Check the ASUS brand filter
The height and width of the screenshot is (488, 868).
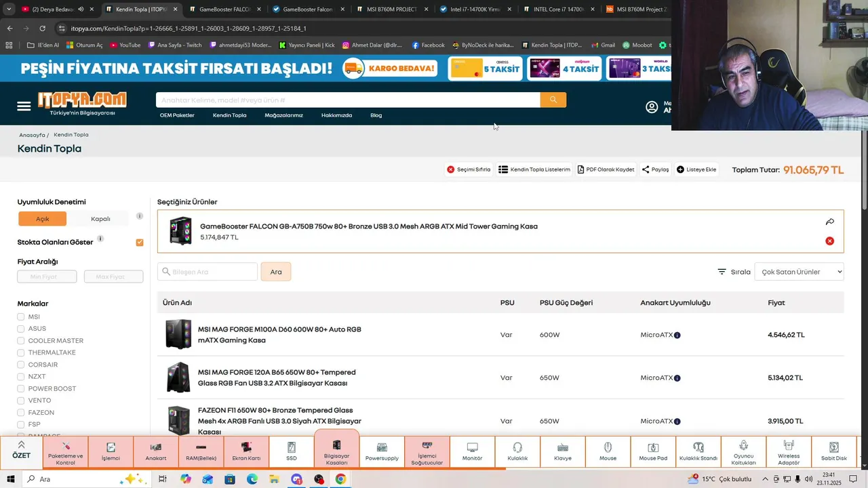[21, 329]
